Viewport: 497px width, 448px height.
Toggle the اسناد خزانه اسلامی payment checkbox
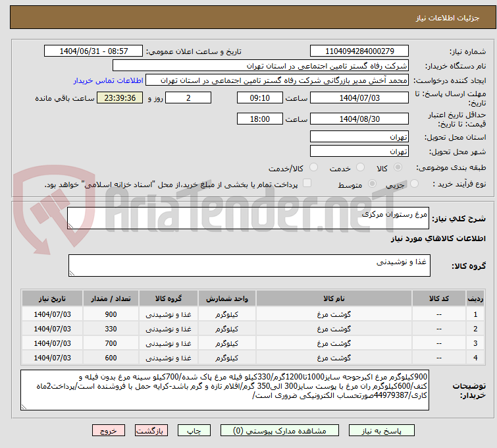point(307,184)
